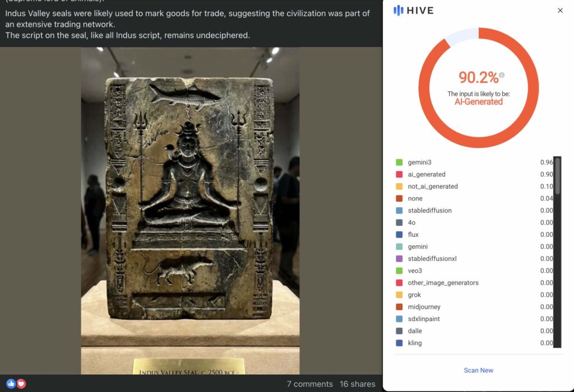Click the results list scrollbar thumb
The height and width of the screenshot is (392, 574).
click(x=557, y=175)
